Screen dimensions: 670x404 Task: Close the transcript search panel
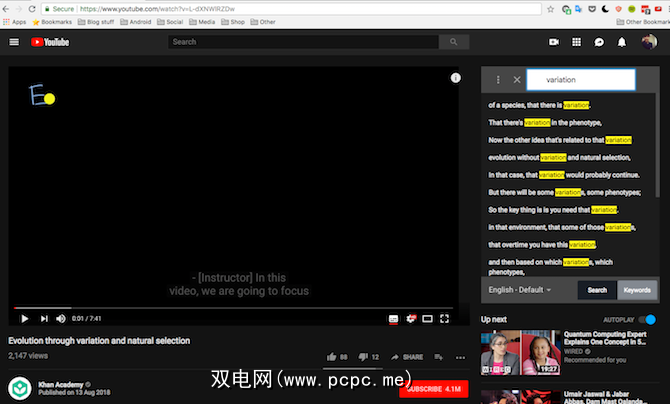click(x=517, y=80)
